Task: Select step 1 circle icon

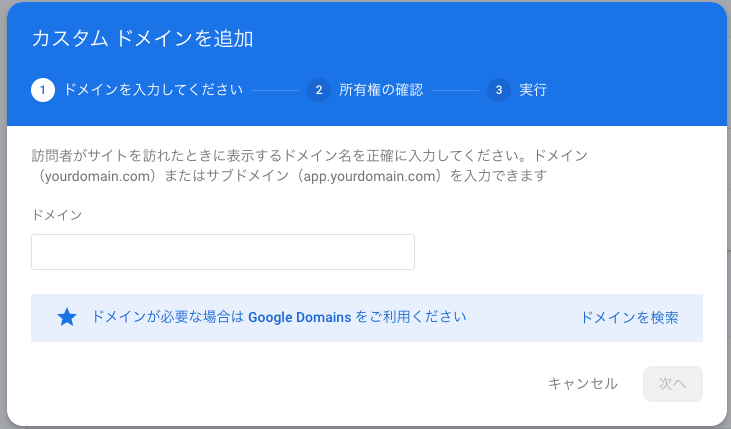Action: [43, 90]
